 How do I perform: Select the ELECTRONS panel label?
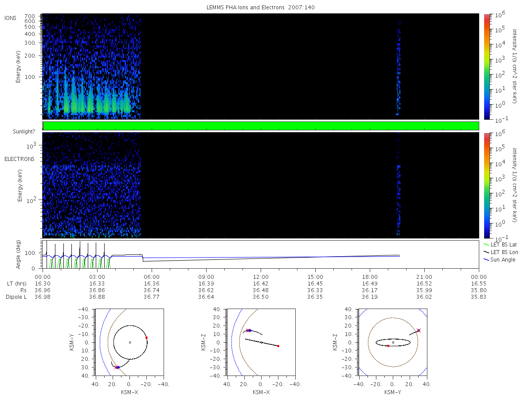coord(19,159)
